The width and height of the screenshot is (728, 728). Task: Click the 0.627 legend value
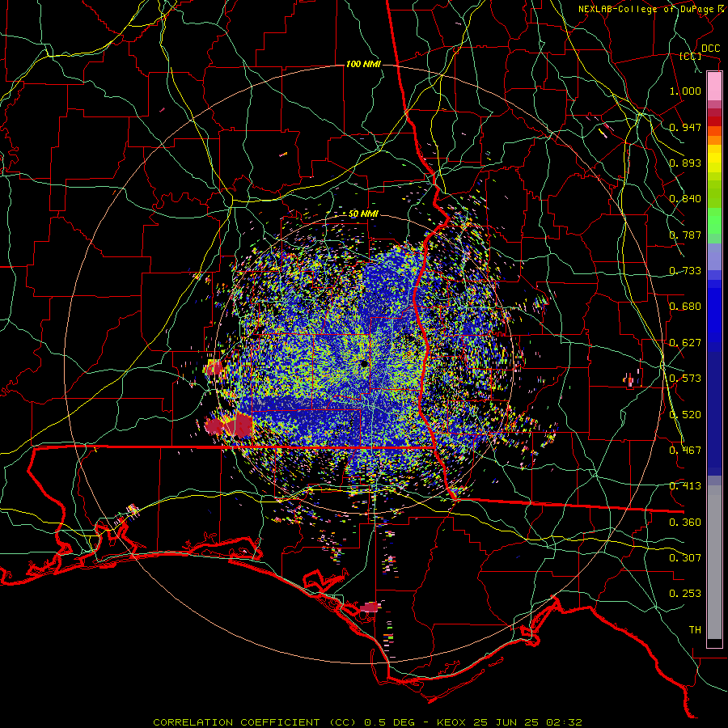click(x=685, y=343)
